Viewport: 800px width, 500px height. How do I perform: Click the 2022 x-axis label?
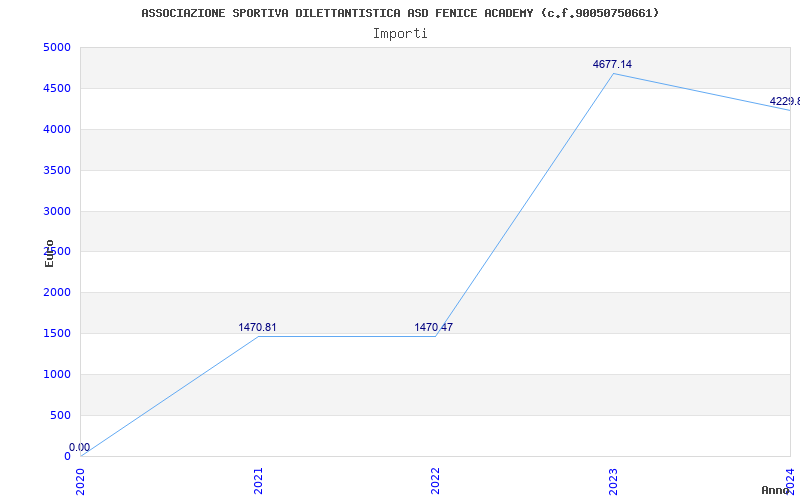click(435, 481)
